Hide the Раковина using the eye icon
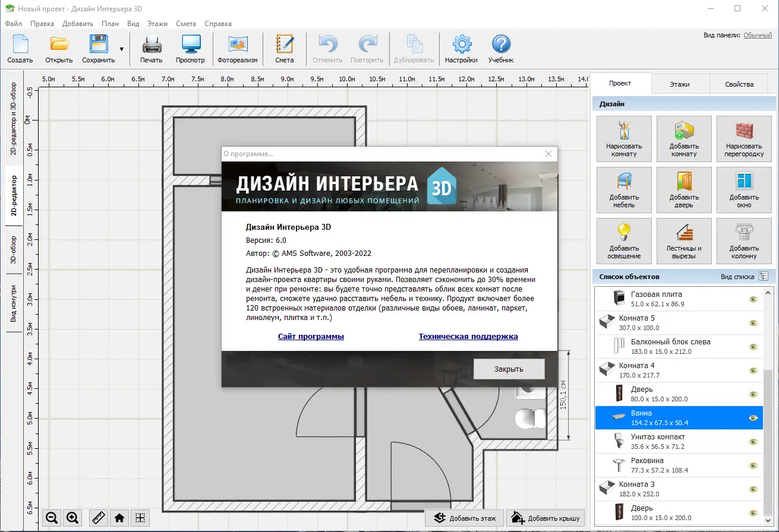This screenshot has width=779, height=532. [x=754, y=465]
